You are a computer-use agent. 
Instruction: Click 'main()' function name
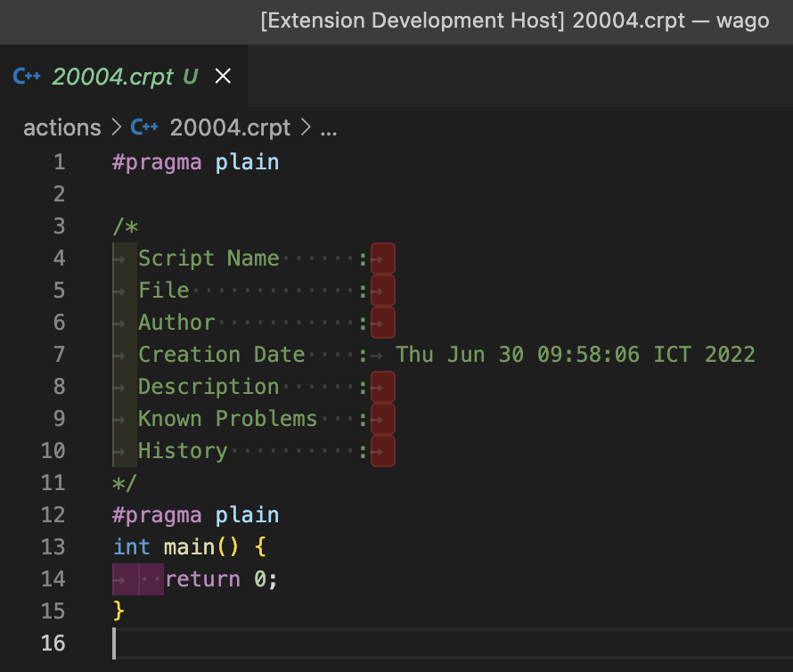[200, 546]
